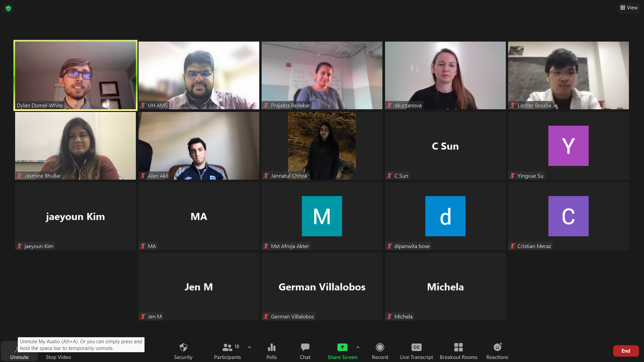Viewport: 644px width, 362px height.
Task: Click muted mic icon beside Jasmine Bhullar
Action: 19,176
